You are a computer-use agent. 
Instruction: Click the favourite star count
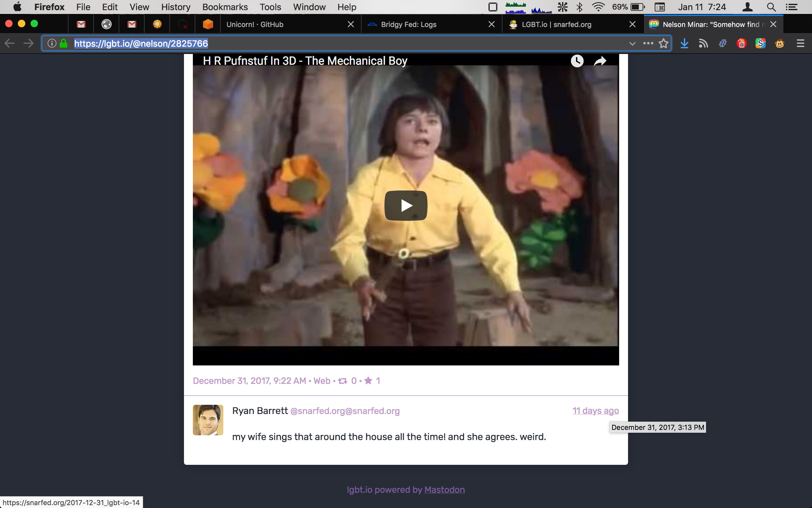tap(372, 381)
